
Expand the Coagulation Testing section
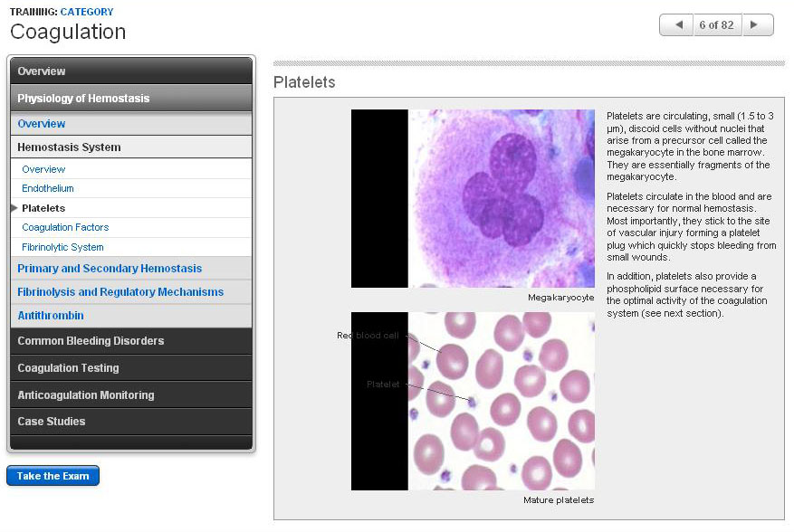(x=131, y=368)
